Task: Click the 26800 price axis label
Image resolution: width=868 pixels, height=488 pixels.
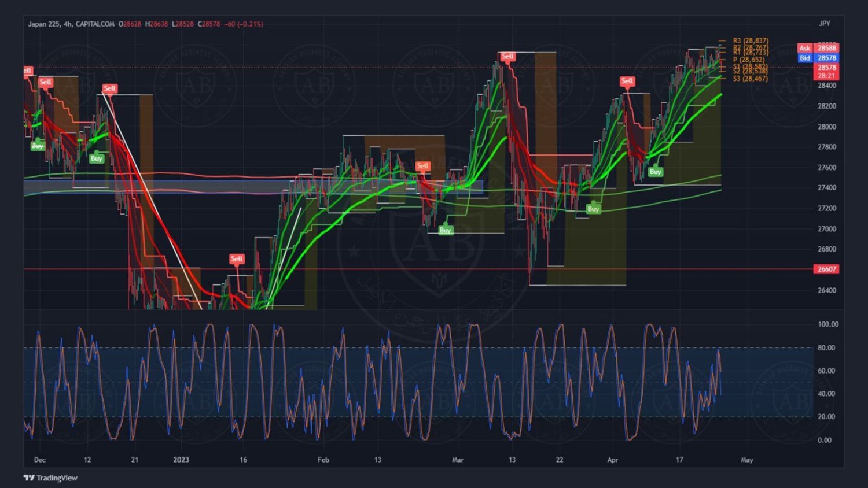Action: pyautogui.click(x=827, y=249)
